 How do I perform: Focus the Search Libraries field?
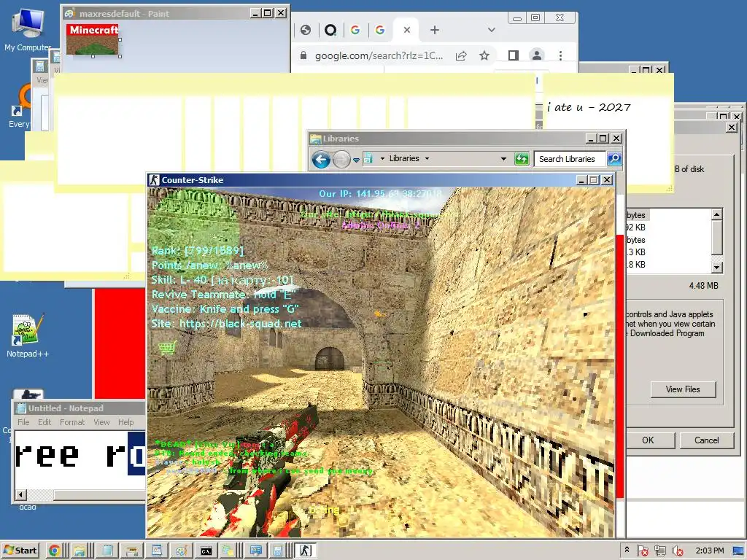[x=570, y=159]
